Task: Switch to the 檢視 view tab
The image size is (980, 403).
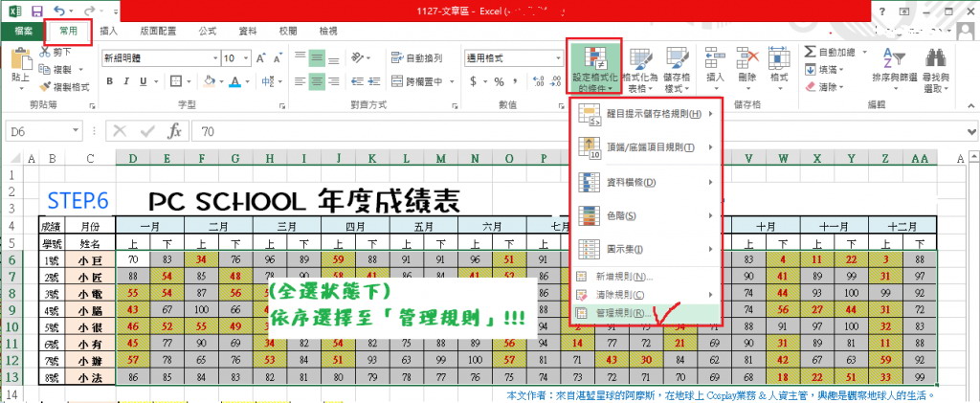Action: pos(328,31)
